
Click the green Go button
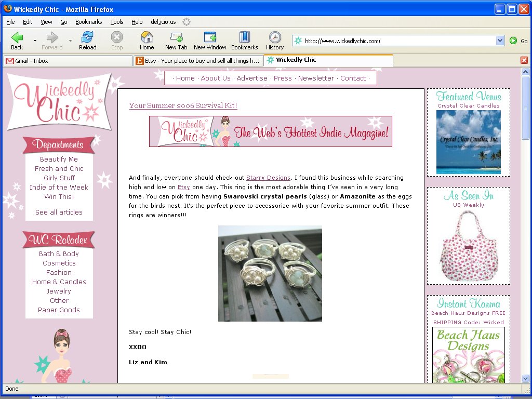tap(513, 41)
